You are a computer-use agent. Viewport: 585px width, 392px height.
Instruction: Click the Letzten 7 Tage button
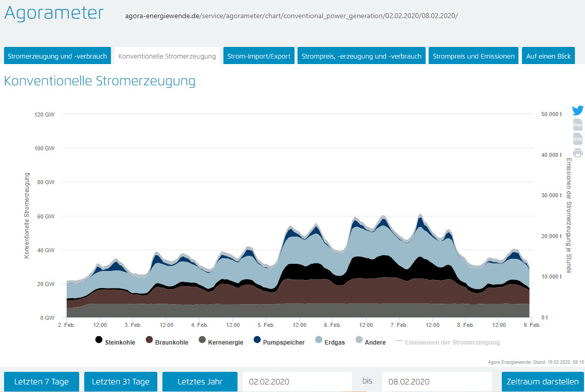pyautogui.click(x=41, y=381)
